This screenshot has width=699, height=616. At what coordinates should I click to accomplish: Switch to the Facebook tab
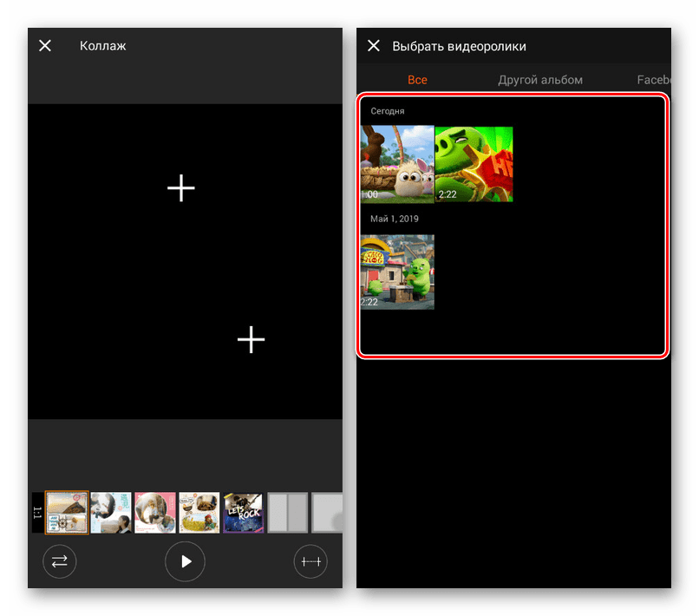click(x=654, y=80)
